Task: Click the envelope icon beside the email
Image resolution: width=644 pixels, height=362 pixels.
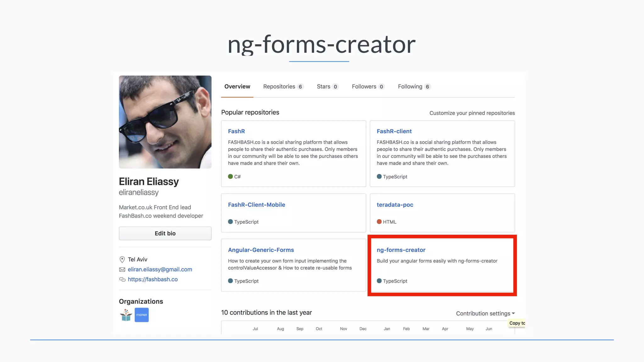Action: 122,270
